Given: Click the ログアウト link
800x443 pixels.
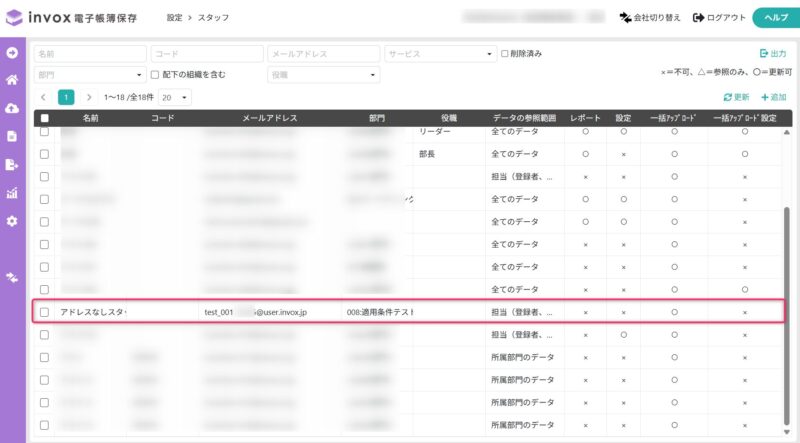Looking at the screenshot, I should [x=719, y=18].
